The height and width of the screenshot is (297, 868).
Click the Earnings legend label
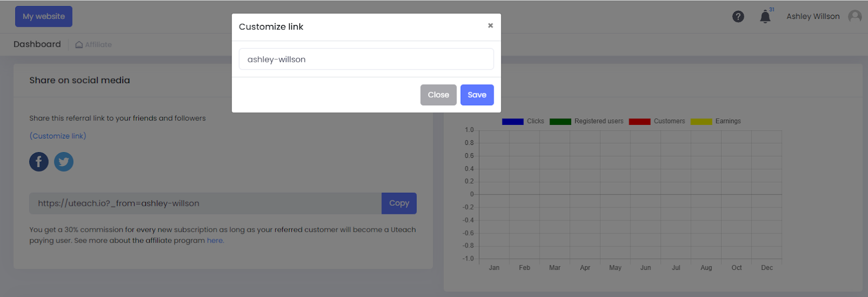click(x=728, y=122)
